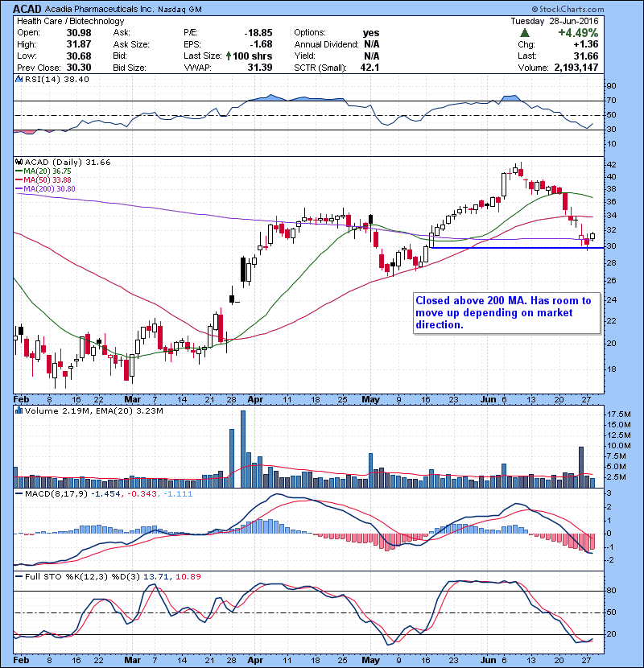Select the MA(50) 33.88 legend
This screenshot has height=668, width=644.
pos(43,179)
